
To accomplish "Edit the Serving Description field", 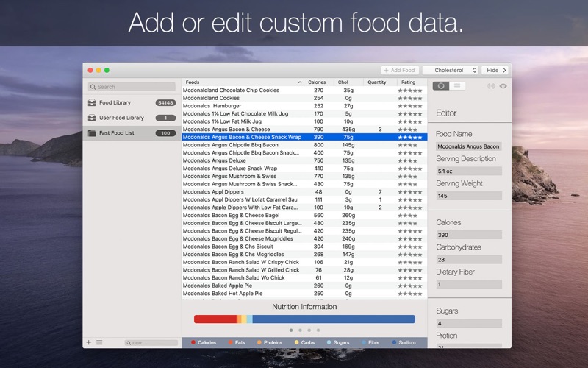I will (469, 171).
